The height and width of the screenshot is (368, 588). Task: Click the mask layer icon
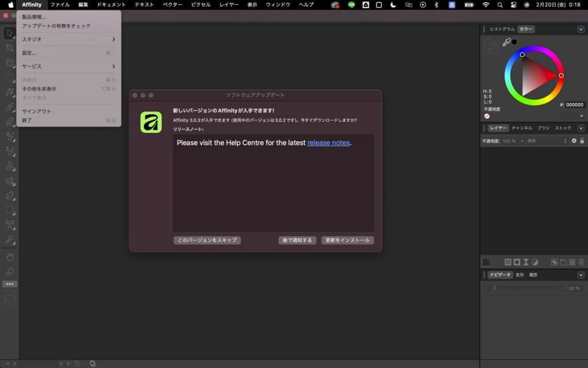coord(517,262)
